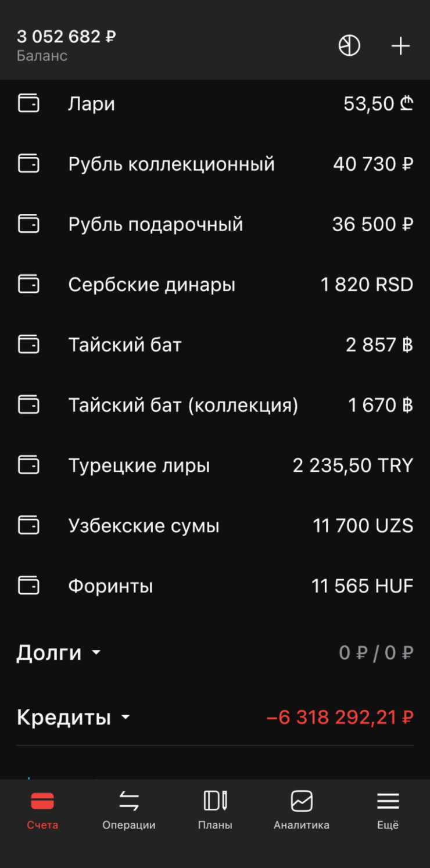Open the pie chart icon in header
Screen dimensions: 430x868
click(x=349, y=45)
